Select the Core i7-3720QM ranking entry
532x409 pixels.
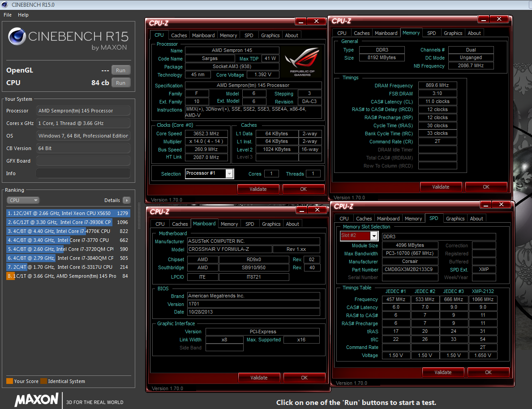68,249
